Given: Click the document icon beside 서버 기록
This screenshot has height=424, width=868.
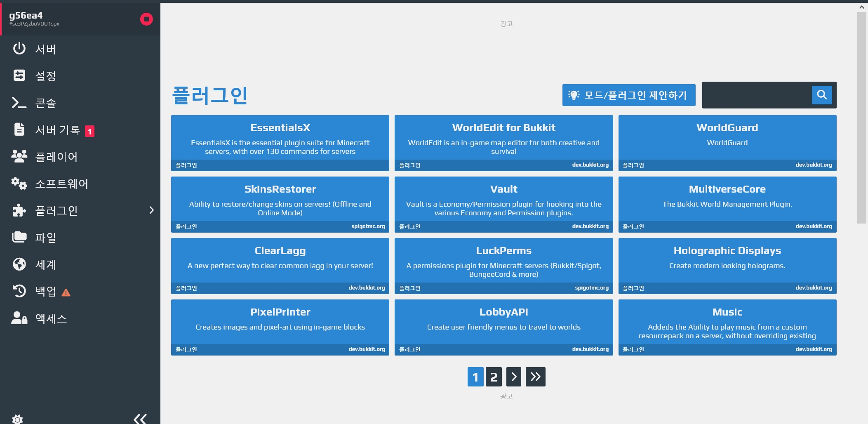Looking at the screenshot, I should 19,129.
